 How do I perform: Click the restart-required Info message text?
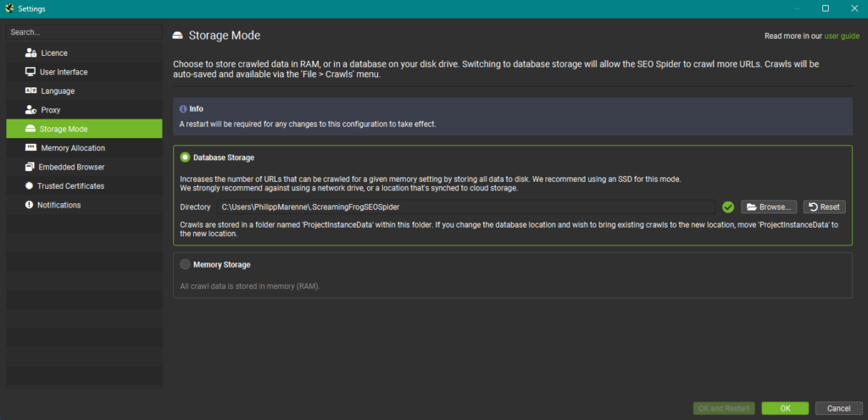[308, 124]
